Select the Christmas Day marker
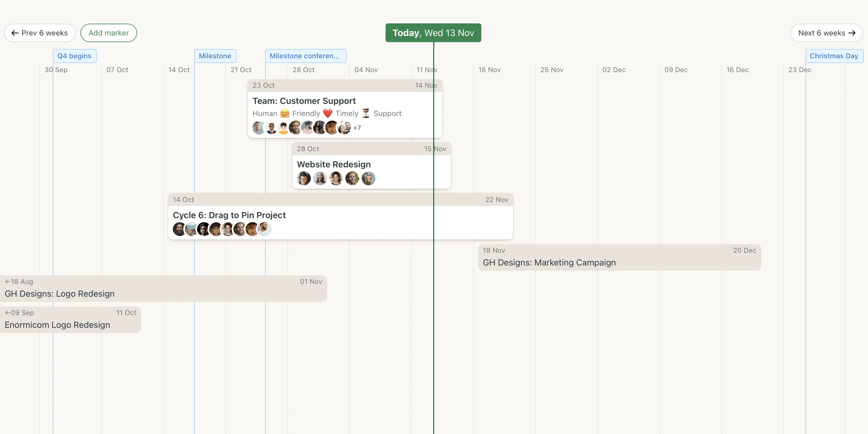This screenshot has width=868, height=434. [x=834, y=56]
